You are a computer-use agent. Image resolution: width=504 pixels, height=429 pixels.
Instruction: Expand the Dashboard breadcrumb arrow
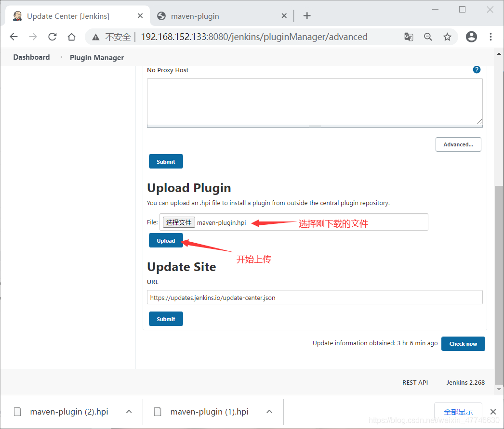[x=61, y=57]
